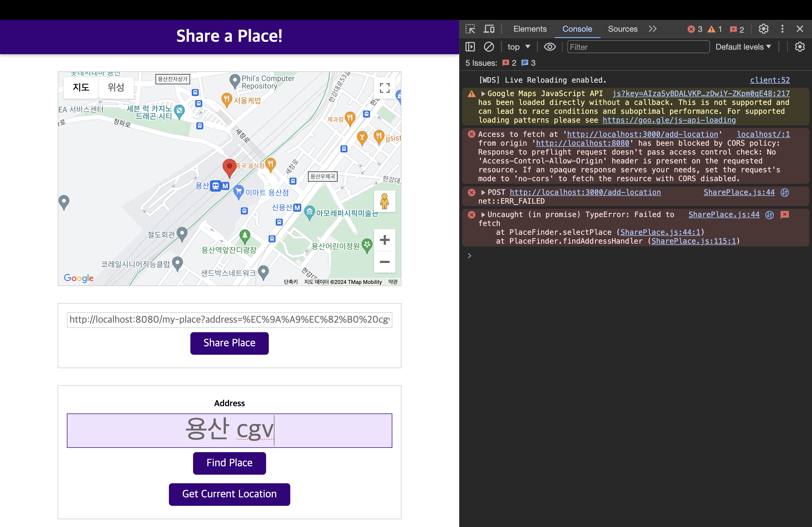
Task: Switch to the Elements tab
Action: [530, 29]
